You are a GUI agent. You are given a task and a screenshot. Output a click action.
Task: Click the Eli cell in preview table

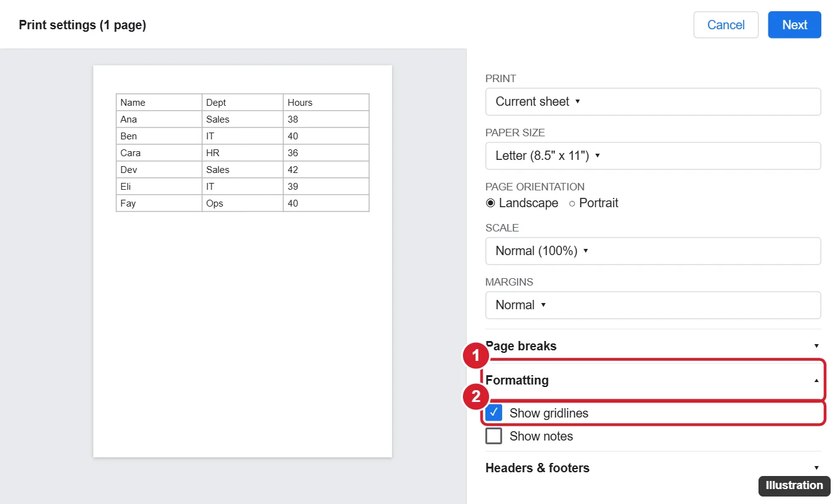[x=159, y=187]
